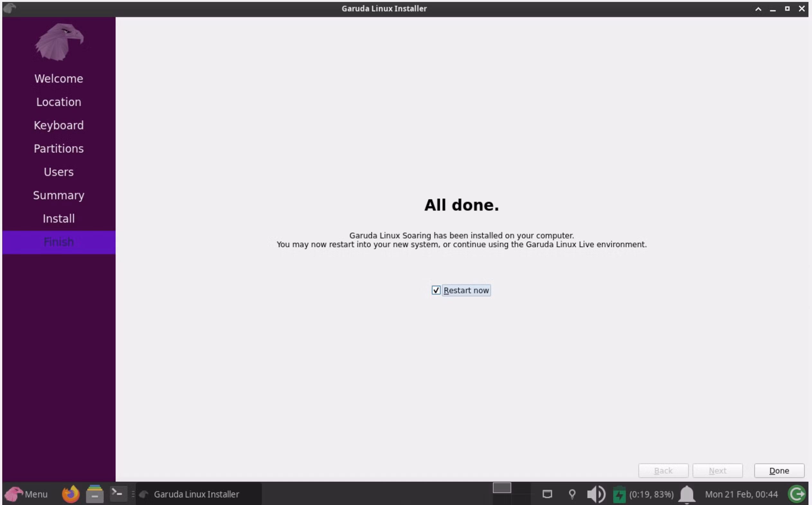Select the Install step in sidebar
812x505 pixels.
coord(59,219)
